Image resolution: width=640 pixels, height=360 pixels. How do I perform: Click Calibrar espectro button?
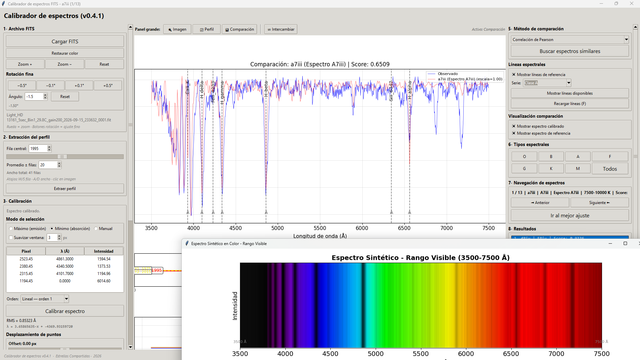[64, 311]
